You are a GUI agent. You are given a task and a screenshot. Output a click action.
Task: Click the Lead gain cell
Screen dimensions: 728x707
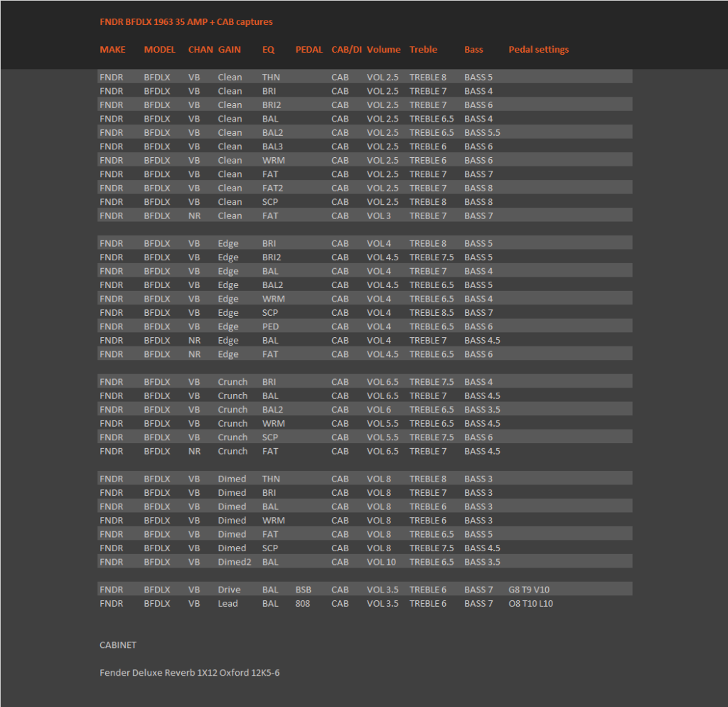click(227, 603)
